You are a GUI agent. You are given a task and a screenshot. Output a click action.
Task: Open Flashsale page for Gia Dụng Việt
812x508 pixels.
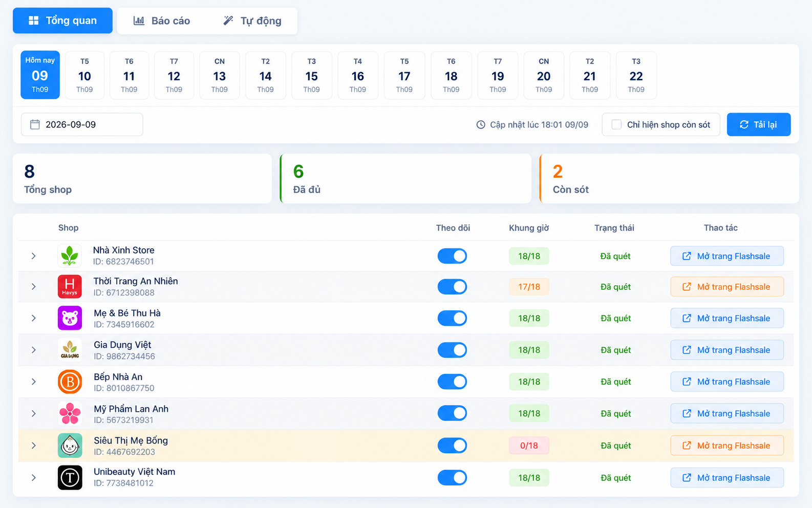(727, 350)
